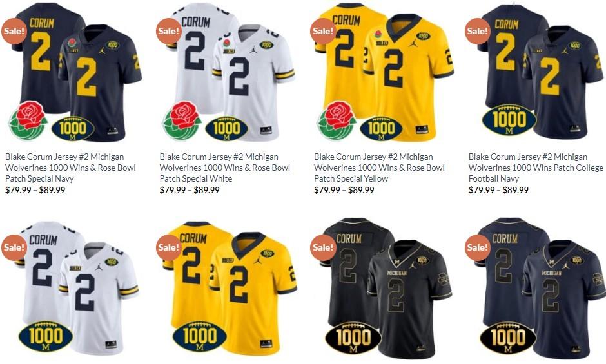View second-row yellow 1000 Wins jersey

228,289
